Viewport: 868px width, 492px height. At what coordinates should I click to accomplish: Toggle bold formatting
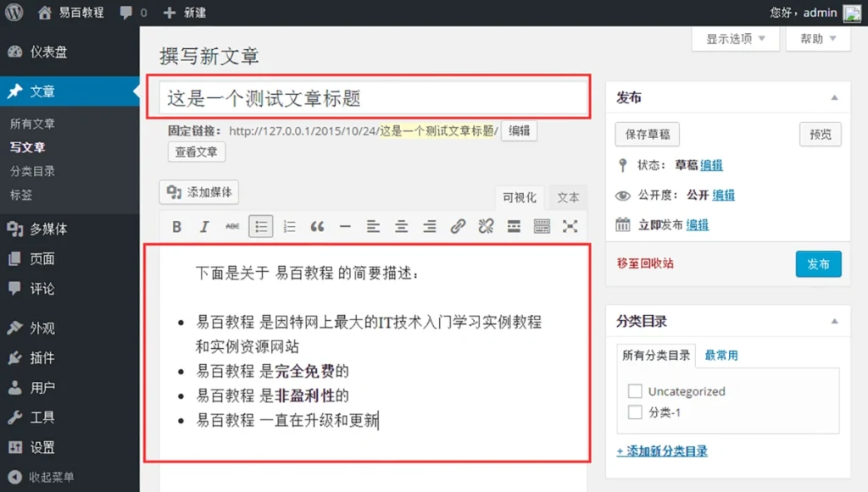point(176,227)
